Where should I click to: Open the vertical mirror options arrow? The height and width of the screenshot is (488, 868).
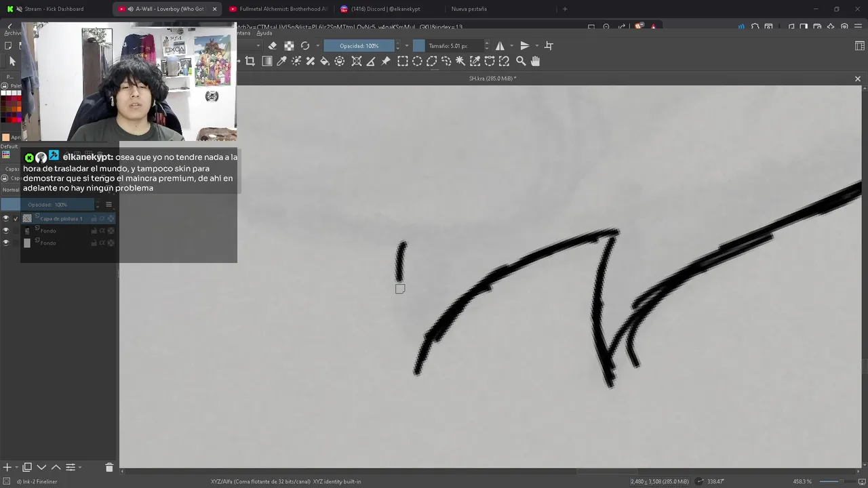click(536, 45)
